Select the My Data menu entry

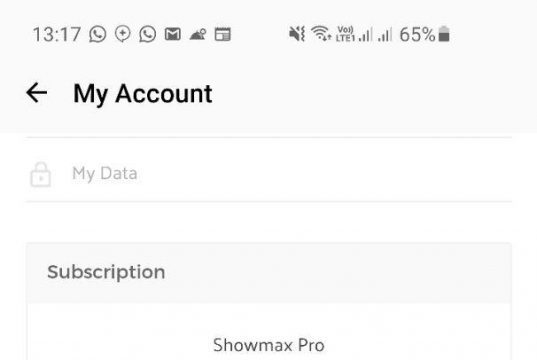269,173
